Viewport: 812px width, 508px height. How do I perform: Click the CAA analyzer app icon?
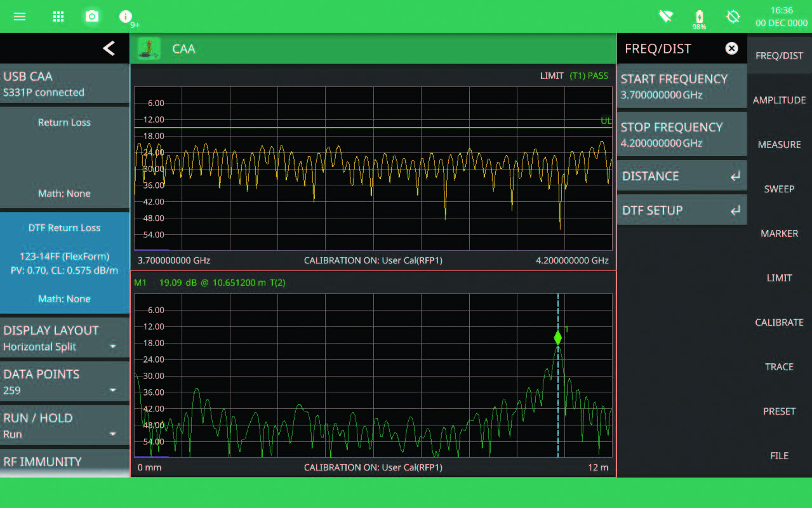click(x=149, y=48)
